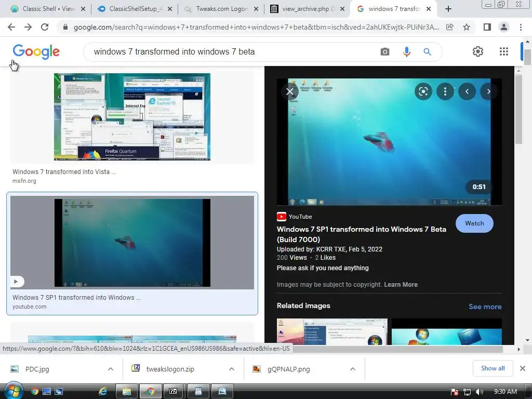Submit search with the magnifier icon

coord(427,52)
